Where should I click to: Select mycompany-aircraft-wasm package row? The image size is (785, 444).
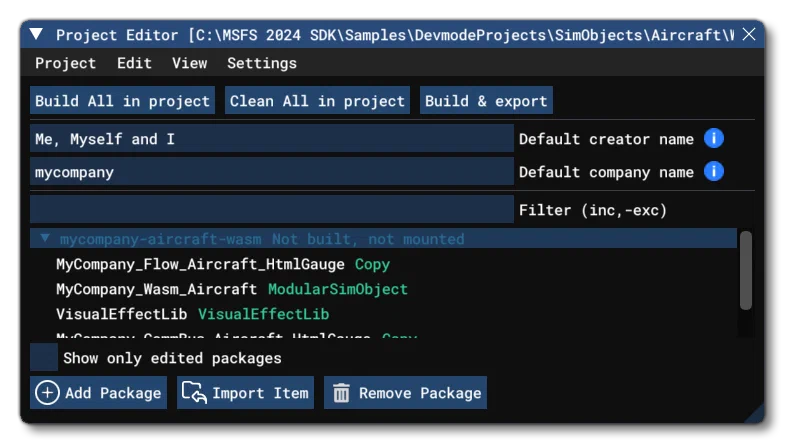[x=383, y=239]
